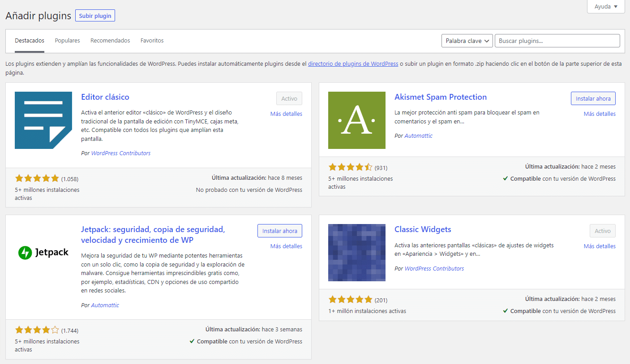The image size is (630, 364).
Task: Click the Activo button for Editor clásico
Action: [289, 98]
